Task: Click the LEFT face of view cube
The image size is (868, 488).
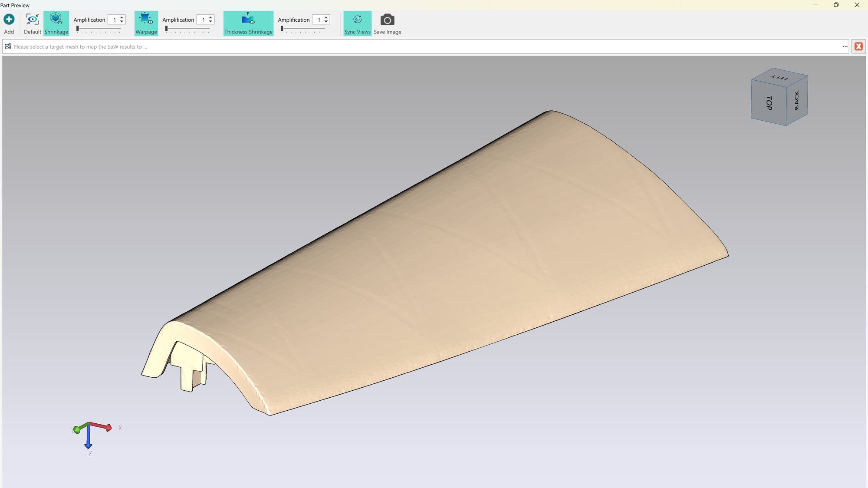Action: click(x=779, y=77)
